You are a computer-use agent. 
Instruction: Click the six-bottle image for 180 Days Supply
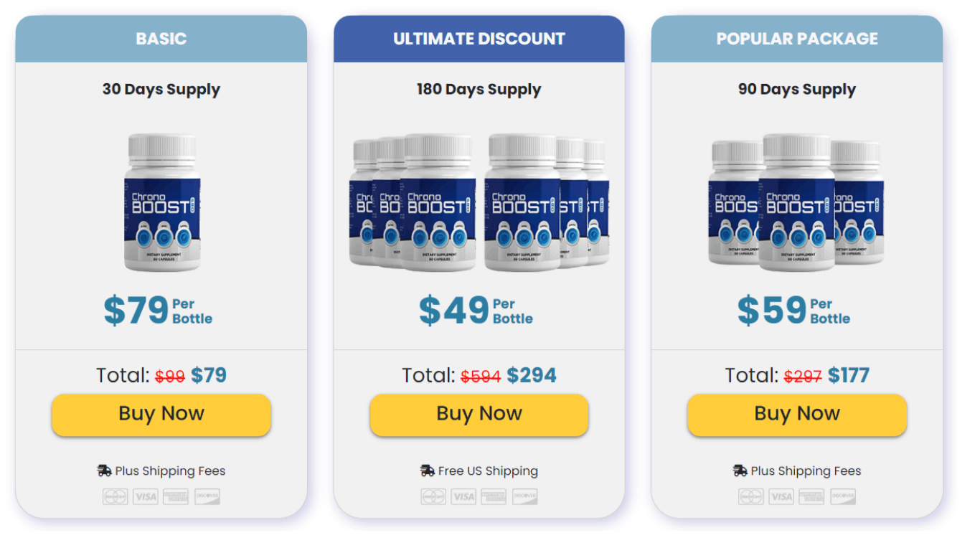pyautogui.click(x=479, y=202)
